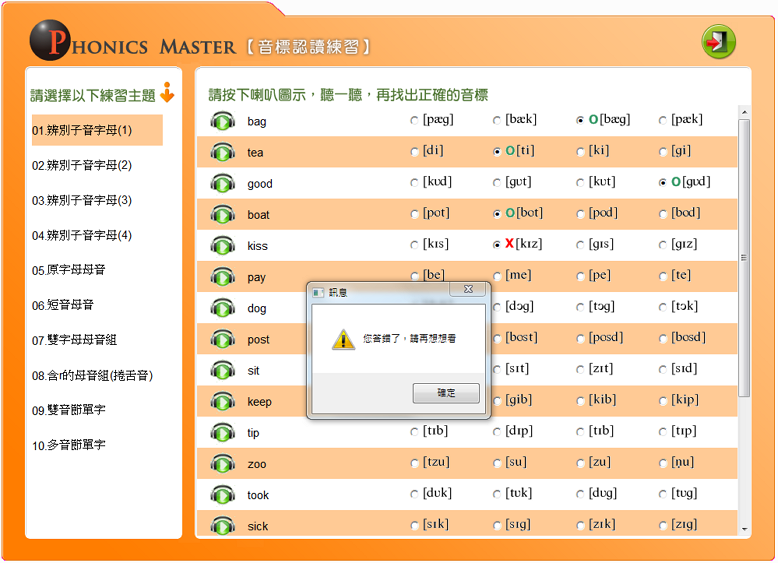Click the green exit door icon
This screenshot has width=778, height=563.
pos(718,42)
